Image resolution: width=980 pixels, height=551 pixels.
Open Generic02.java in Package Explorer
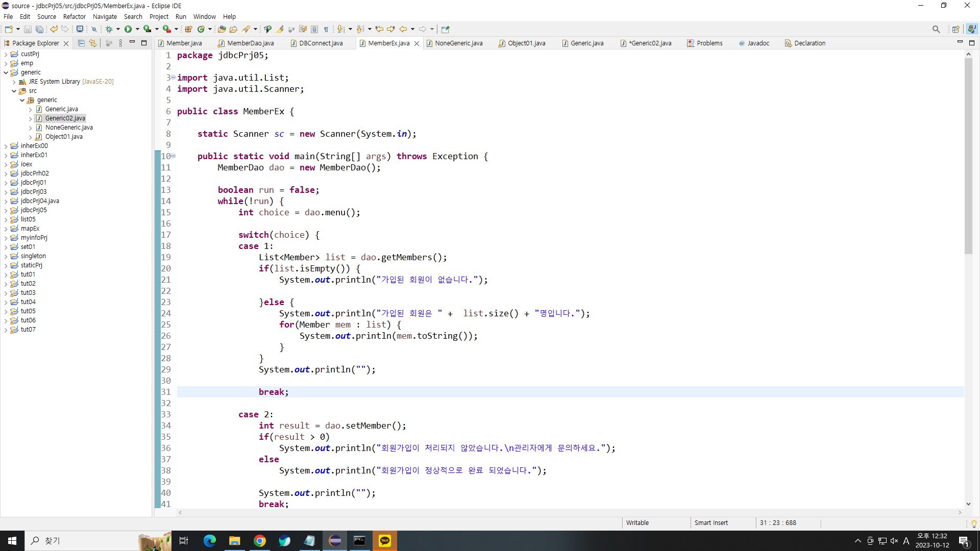65,118
